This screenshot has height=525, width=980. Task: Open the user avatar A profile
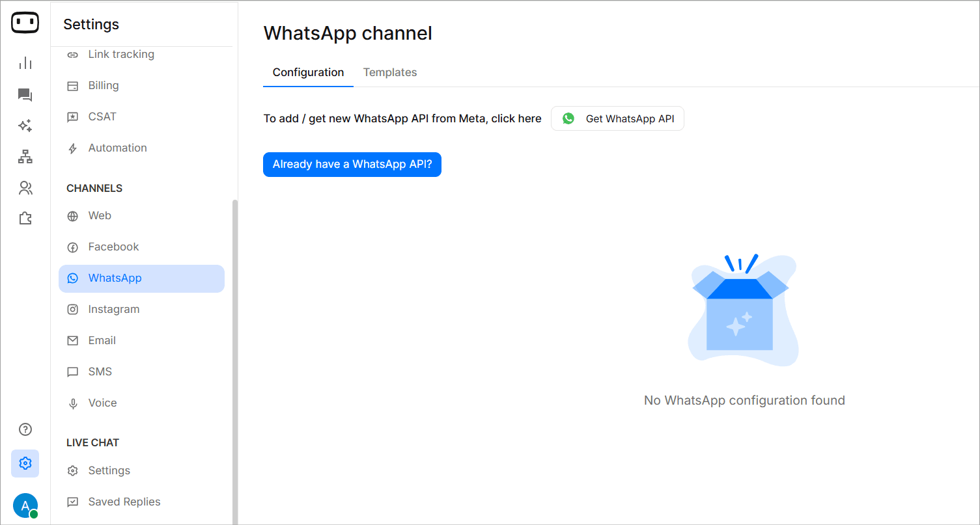click(x=25, y=505)
